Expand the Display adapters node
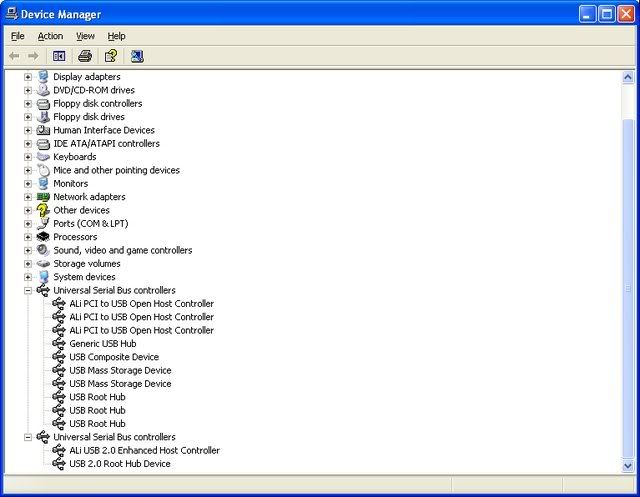Viewport: 640px width, 497px height. pos(28,77)
